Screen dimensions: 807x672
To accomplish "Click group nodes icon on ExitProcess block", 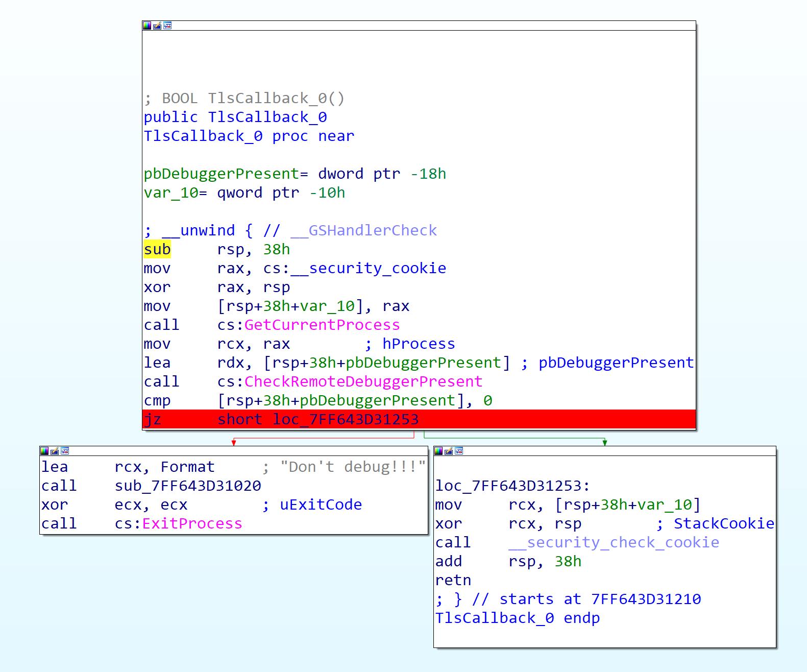I will (65, 451).
